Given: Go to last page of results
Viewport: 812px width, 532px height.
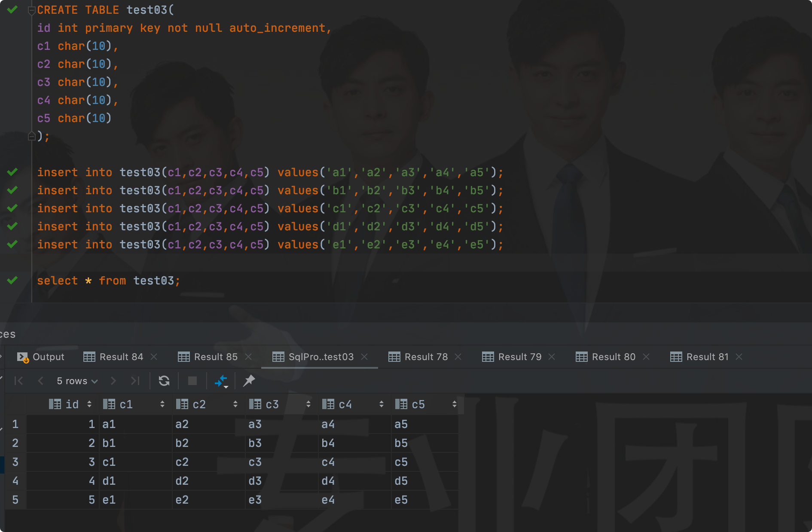Looking at the screenshot, I should (x=135, y=381).
